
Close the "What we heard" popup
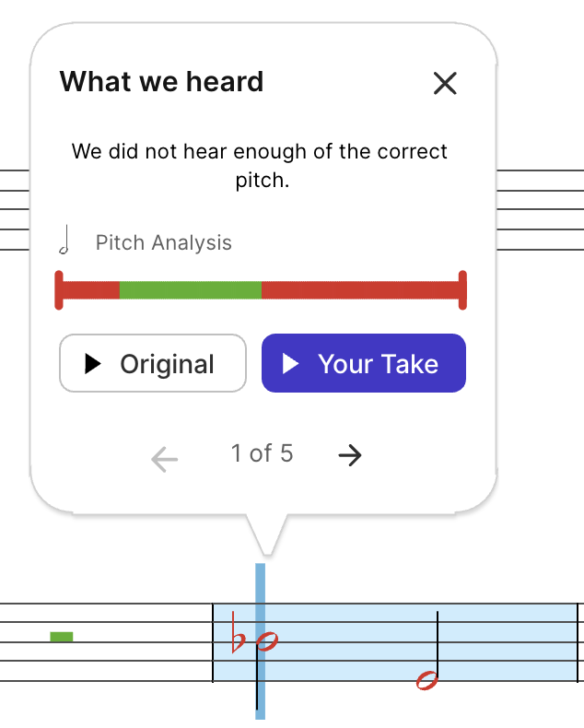[445, 84]
